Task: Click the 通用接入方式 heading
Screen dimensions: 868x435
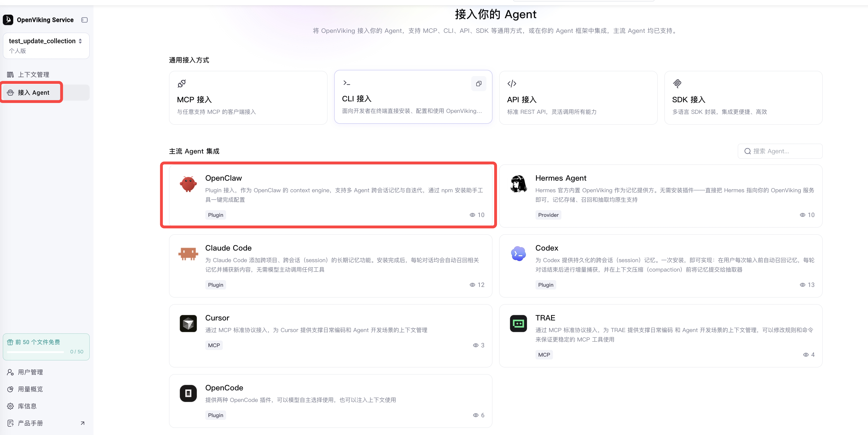Action: click(189, 60)
